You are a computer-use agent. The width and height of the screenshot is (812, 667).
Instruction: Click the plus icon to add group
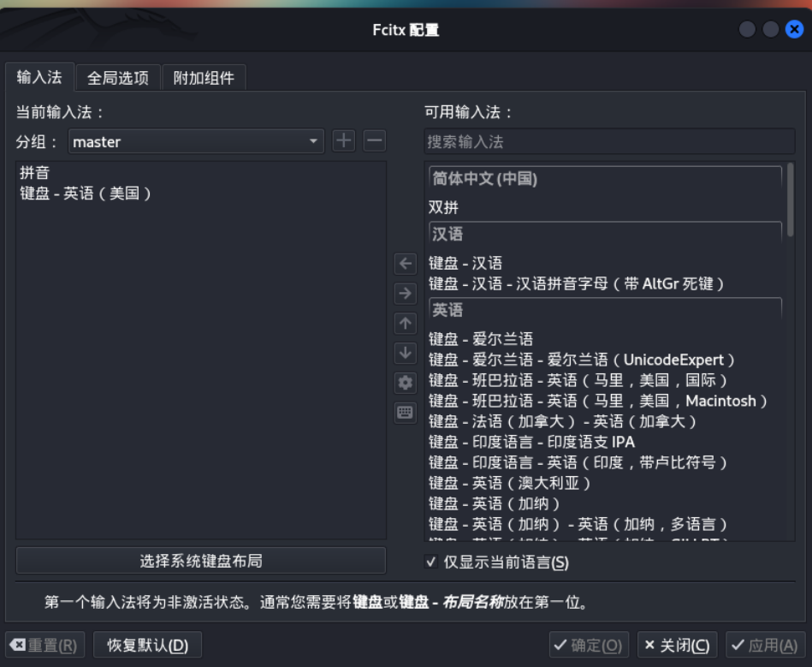(344, 140)
